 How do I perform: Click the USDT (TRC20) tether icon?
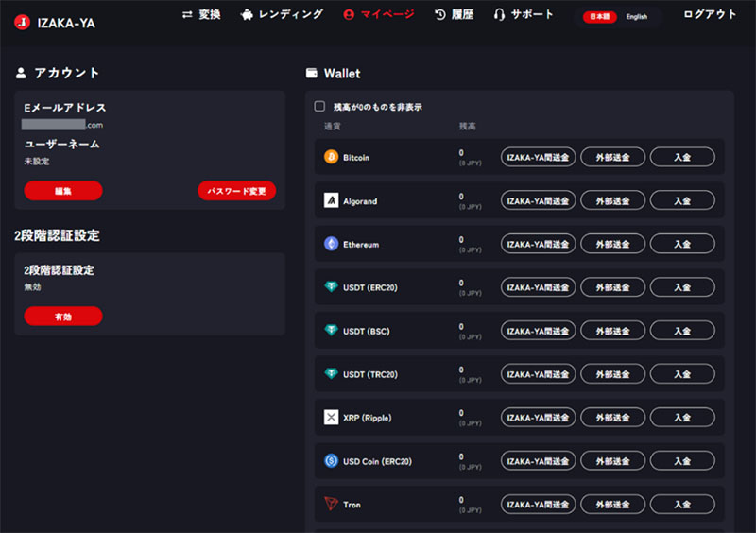(x=332, y=374)
